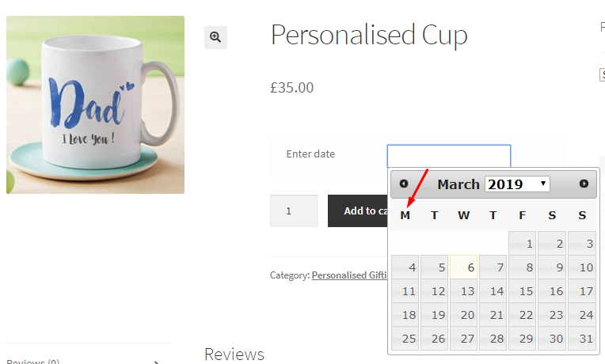Click the Enter date input field
The height and width of the screenshot is (364, 605).
click(x=449, y=156)
